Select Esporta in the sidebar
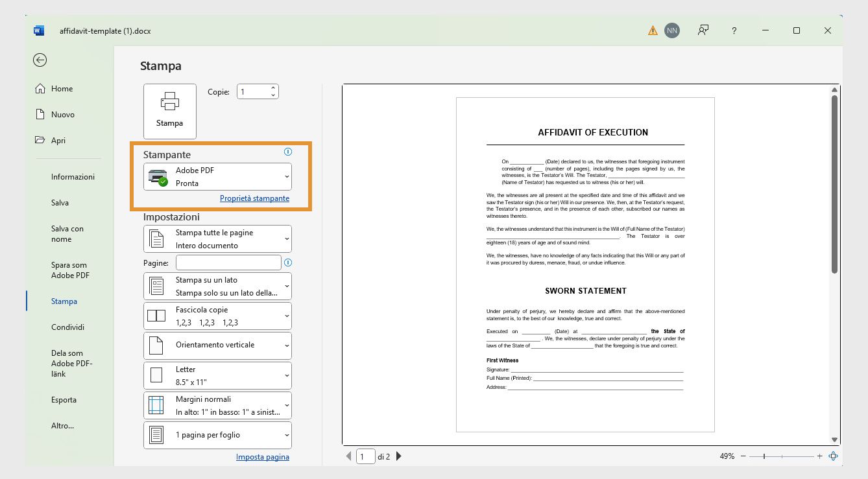Image resolution: width=868 pixels, height=479 pixels. (62, 400)
